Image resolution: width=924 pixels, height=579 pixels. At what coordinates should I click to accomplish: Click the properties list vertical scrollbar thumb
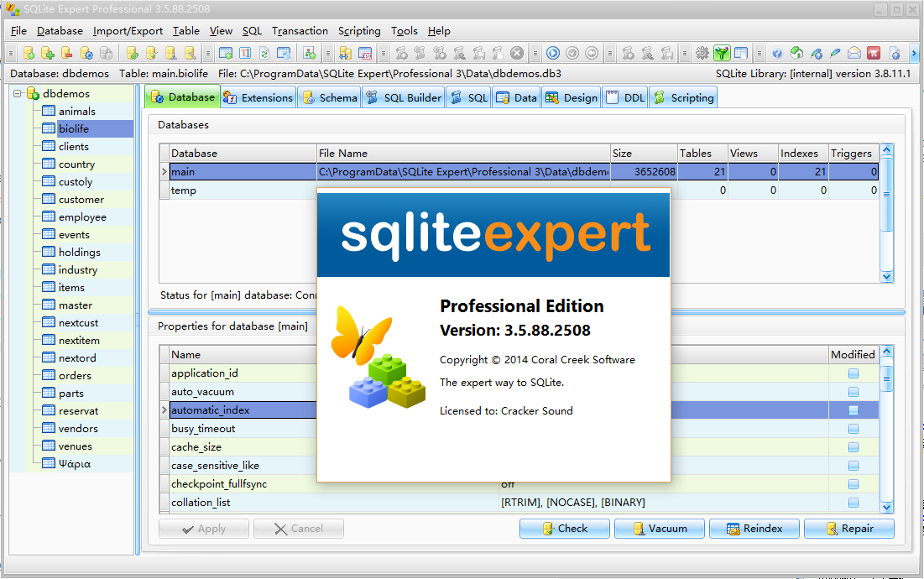(x=887, y=378)
